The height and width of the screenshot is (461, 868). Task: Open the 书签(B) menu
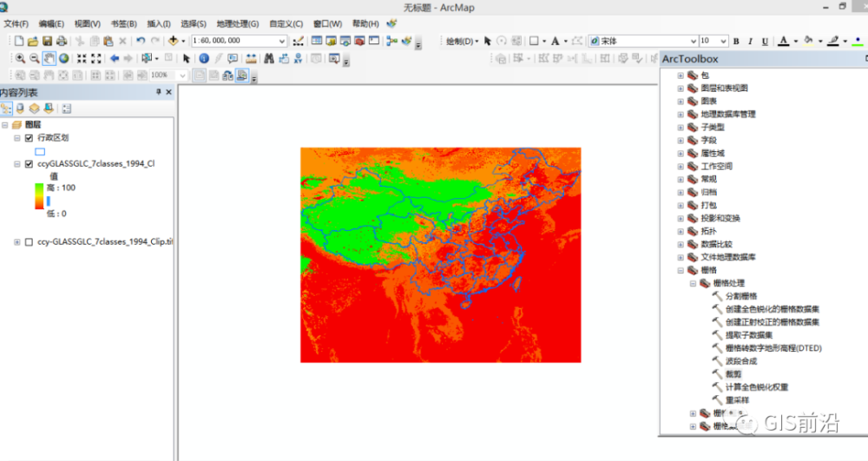[x=123, y=23]
